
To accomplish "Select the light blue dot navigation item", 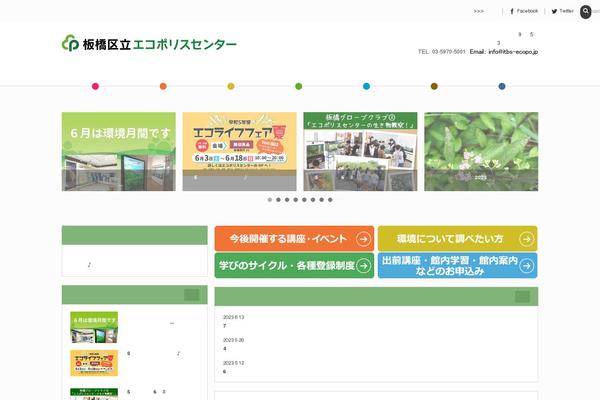I will [x=366, y=86].
